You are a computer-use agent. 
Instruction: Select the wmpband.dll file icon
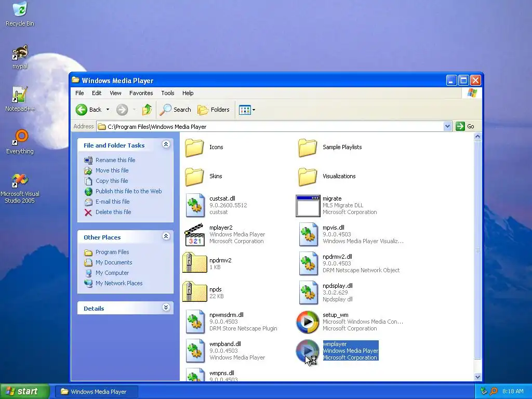(195, 351)
